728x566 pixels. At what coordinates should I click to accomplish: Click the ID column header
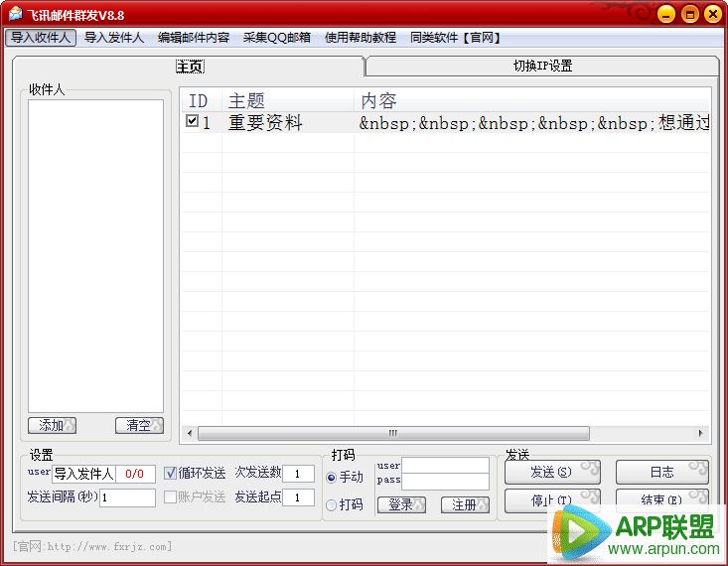(x=202, y=100)
